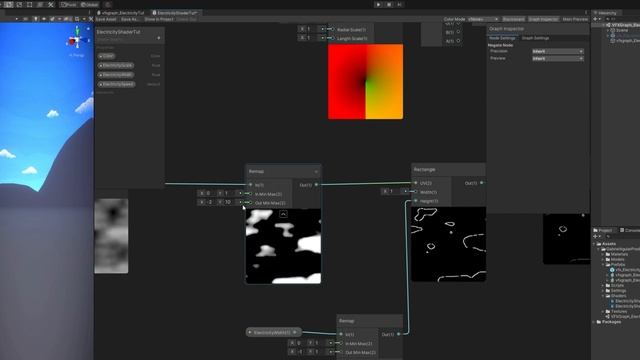Open the Project tab

pyautogui.click(x=604, y=230)
